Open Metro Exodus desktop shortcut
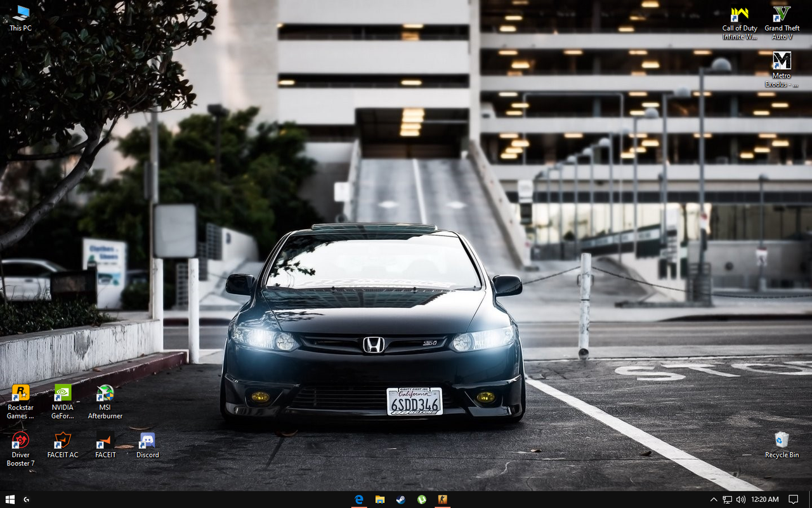The height and width of the screenshot is (508, 812). click(782, 69)
